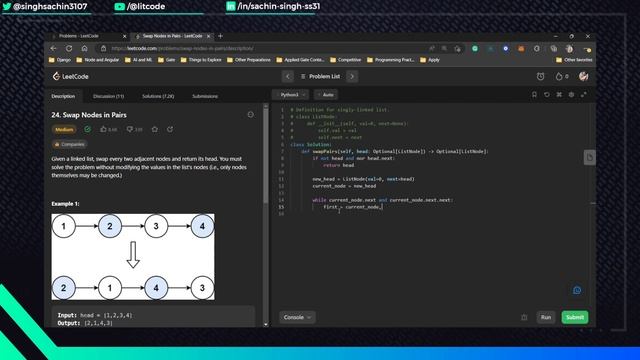The image size is (640, 360).
Task: Click the green Grammarly extension icon
Action: [x=475, y=48]
